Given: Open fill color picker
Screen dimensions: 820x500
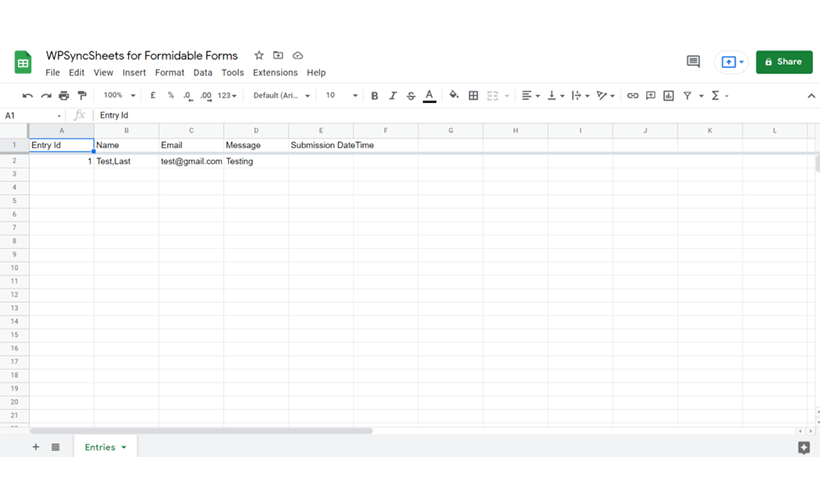Looking at the screenshot, I should pos(454,95).
